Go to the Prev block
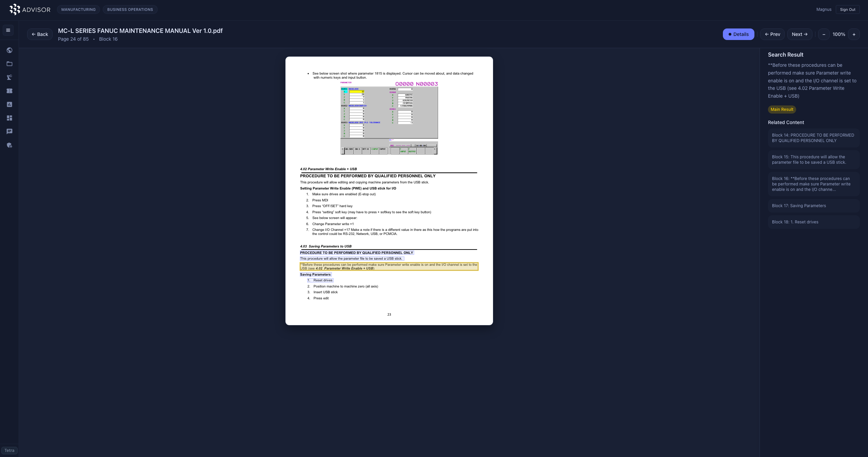This screenshot has height=457, width=868. pos(772,34)
